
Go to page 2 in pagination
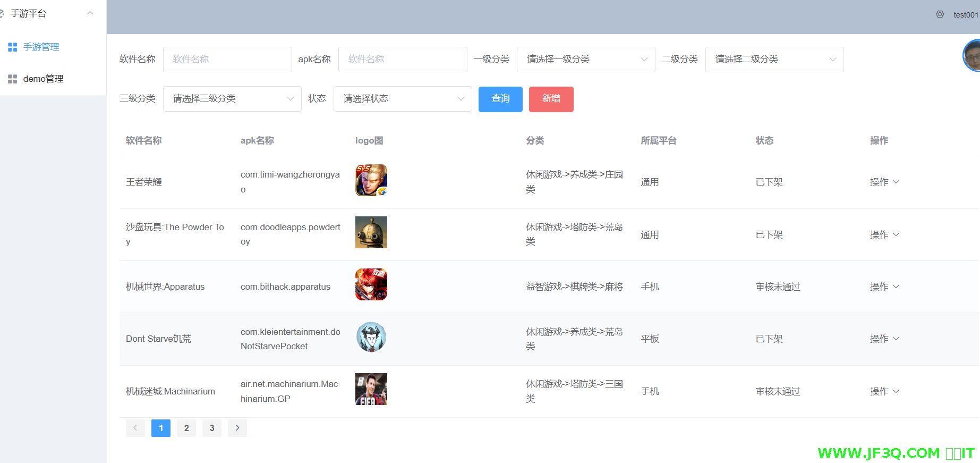pos(186,428)
